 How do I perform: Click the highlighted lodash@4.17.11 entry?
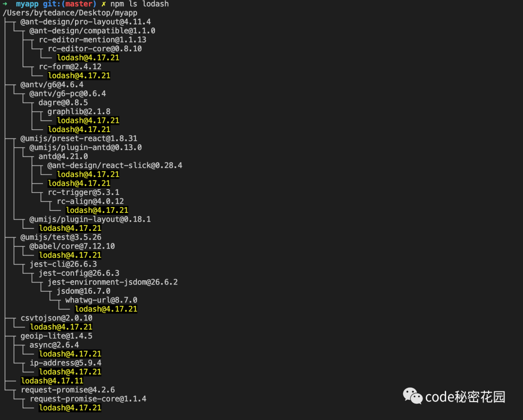coord(52,381)
